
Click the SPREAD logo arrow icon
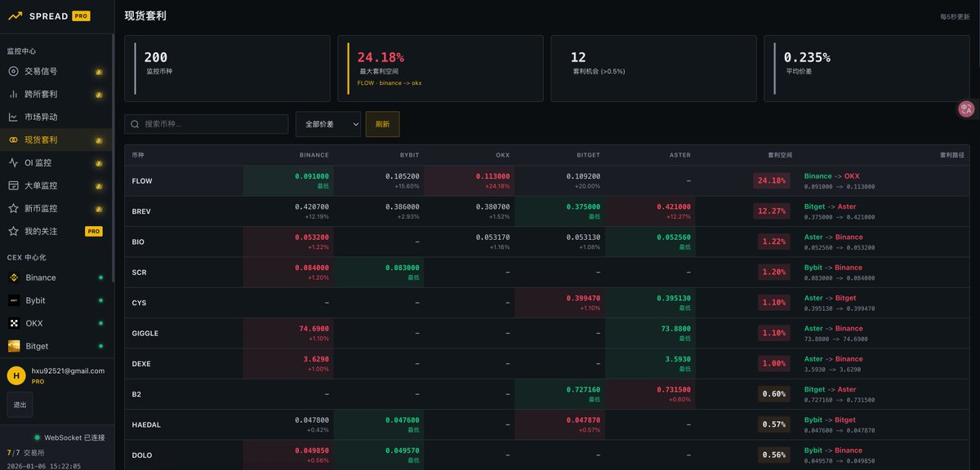[14, 16]
